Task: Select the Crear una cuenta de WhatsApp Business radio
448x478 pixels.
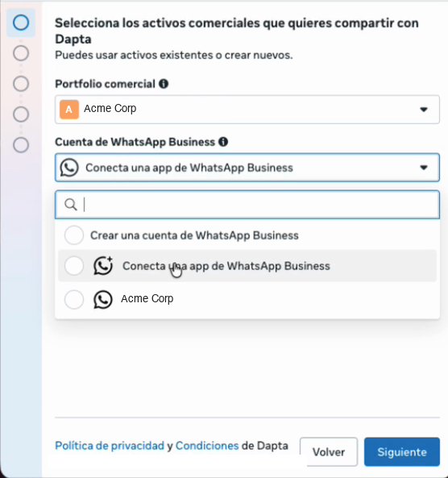Action: (74, 235)
